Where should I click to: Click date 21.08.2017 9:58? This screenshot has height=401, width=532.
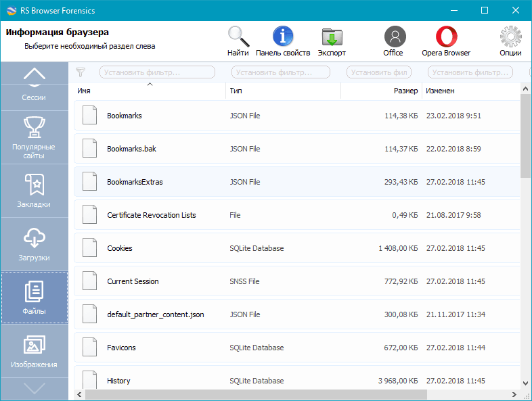tap(453, 215)
